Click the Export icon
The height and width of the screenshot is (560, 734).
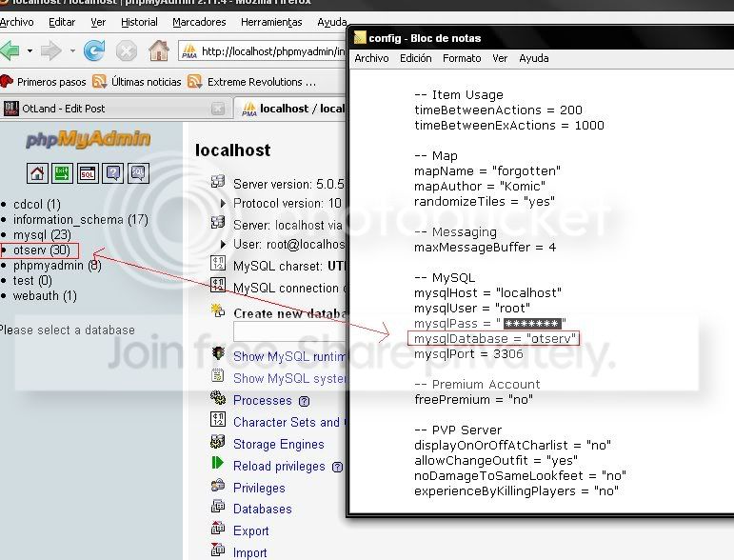coord(218,528)
